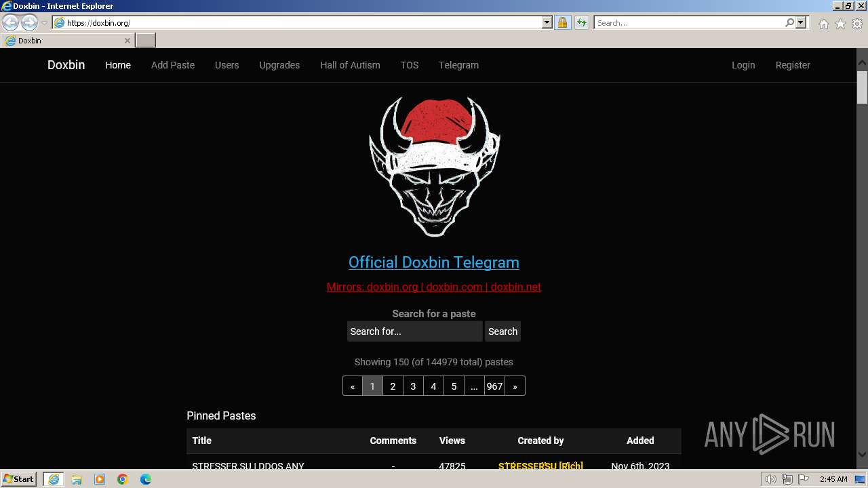Select pagination page 5
Viewport: 868px width, 488px height.
(454, 386)
